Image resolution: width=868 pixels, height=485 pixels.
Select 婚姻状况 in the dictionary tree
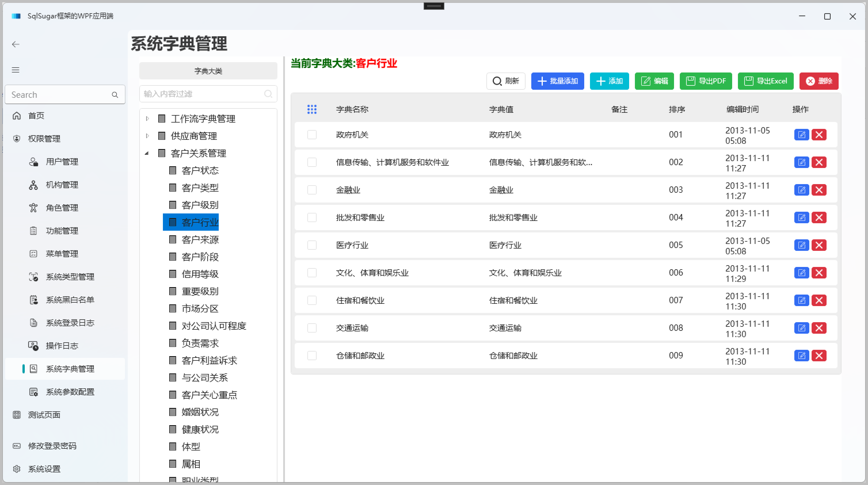click(194, 412)
